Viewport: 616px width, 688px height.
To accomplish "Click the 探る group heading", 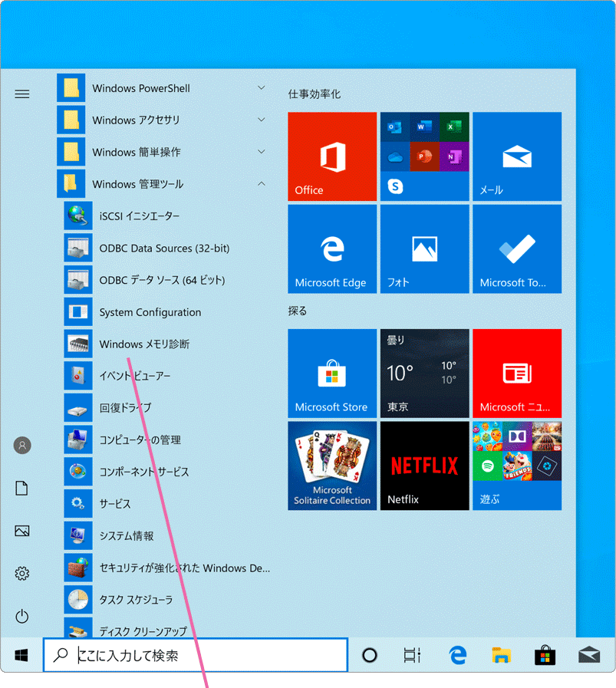I will point(298,311).
